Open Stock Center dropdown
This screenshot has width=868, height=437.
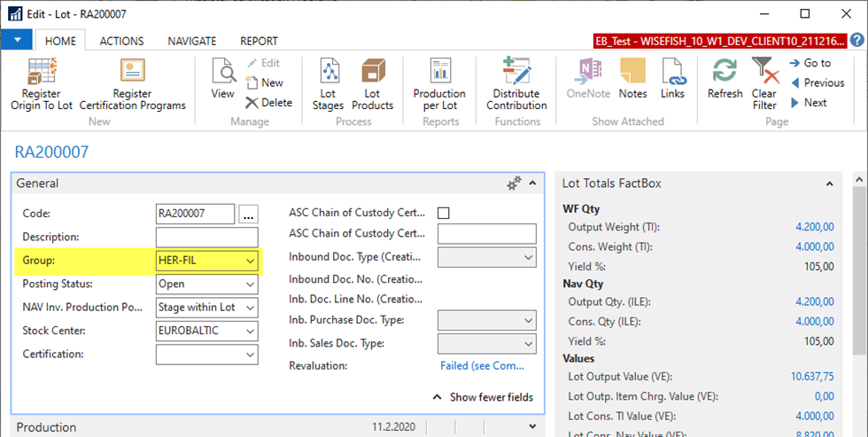(250, 331)
